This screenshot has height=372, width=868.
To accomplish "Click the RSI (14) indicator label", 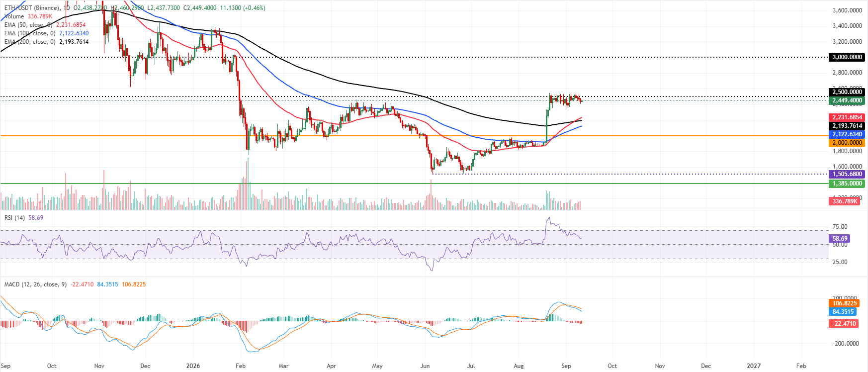I will 14,218.
